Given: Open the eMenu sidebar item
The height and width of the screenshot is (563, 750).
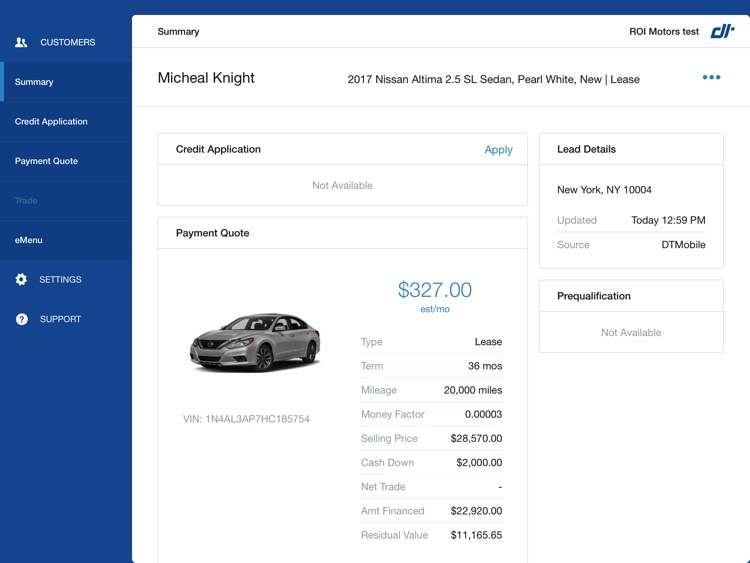Looking at the screenshot, I should (66, 240).
